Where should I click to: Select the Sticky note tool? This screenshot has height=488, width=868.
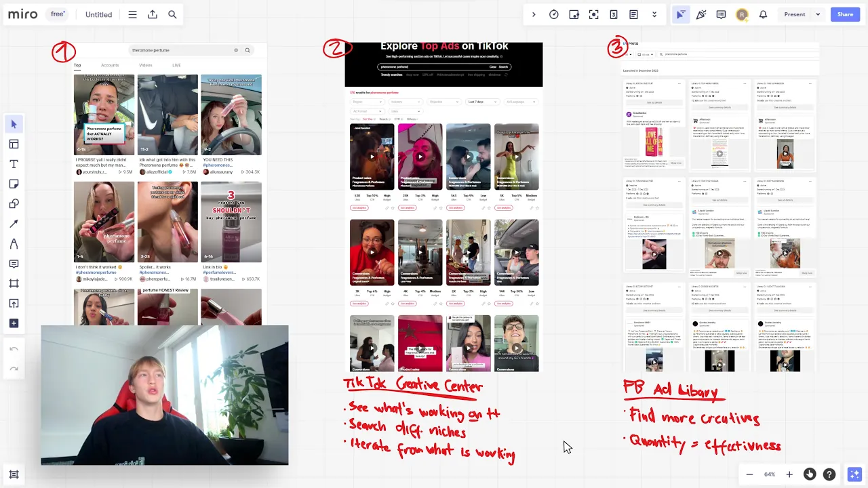pos(14,184)
